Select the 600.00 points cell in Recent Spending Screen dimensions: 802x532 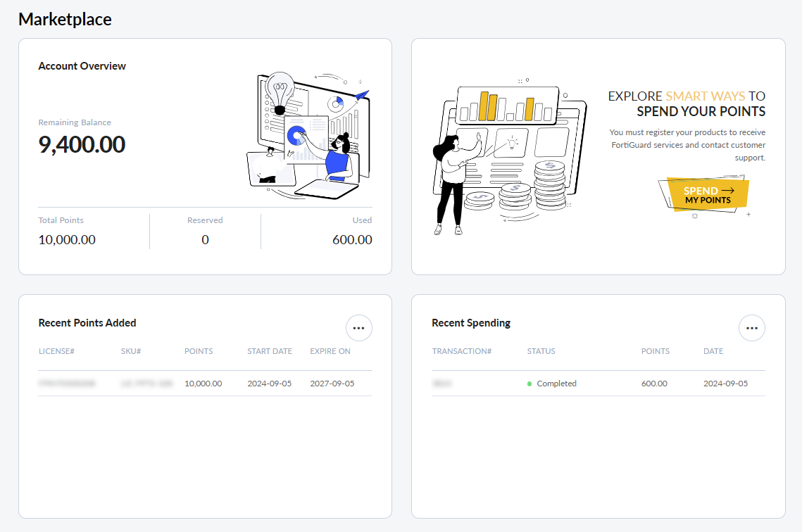(x=654, y=384)
